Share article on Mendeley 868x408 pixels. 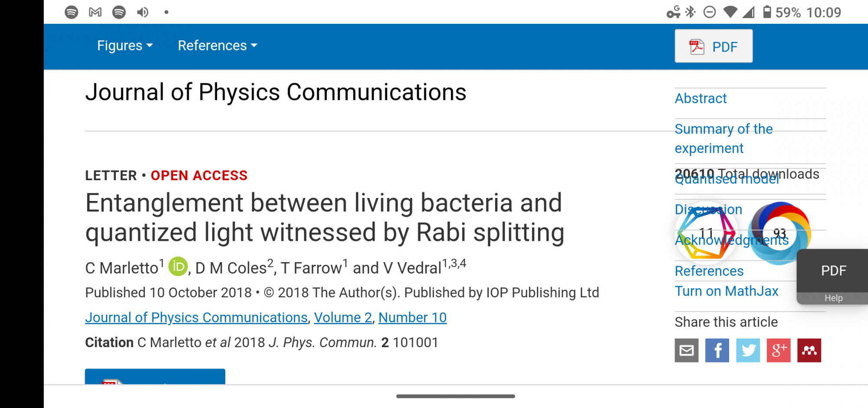[809, 350]
